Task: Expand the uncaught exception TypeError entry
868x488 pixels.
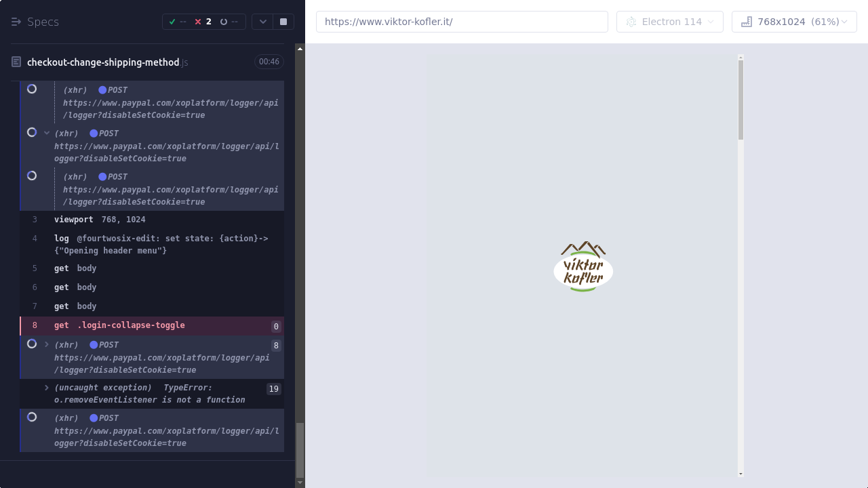Action: [47, 388]
